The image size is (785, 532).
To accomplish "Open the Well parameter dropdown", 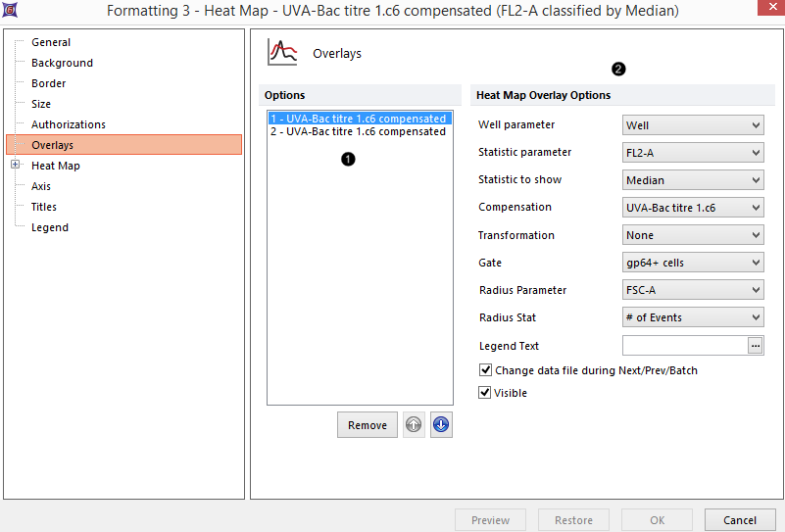I will (693, 125).
